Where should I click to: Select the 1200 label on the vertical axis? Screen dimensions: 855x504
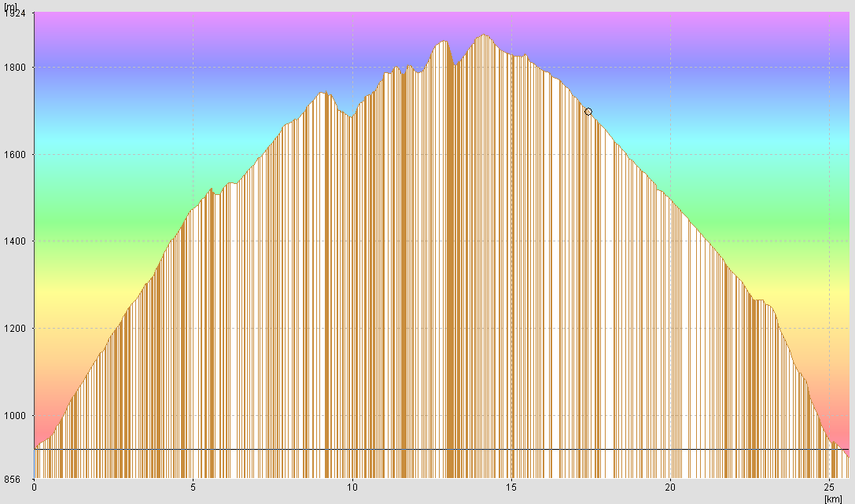click(x=16, y=329)
